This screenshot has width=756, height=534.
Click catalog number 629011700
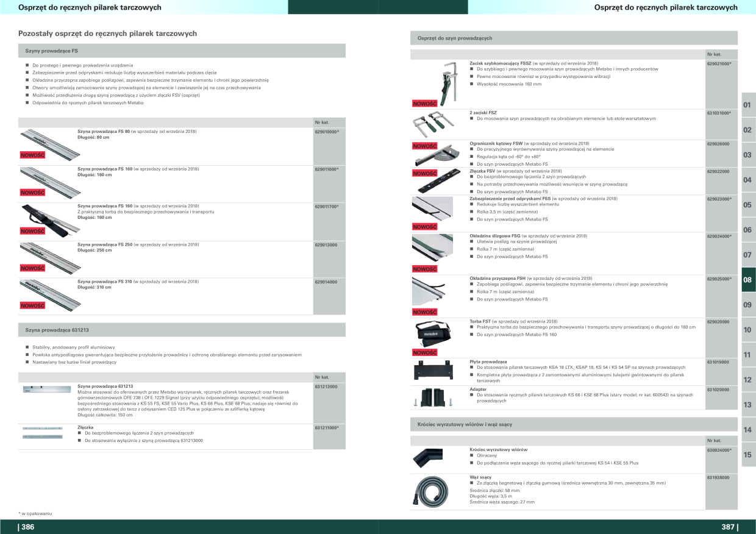[327, 207]
